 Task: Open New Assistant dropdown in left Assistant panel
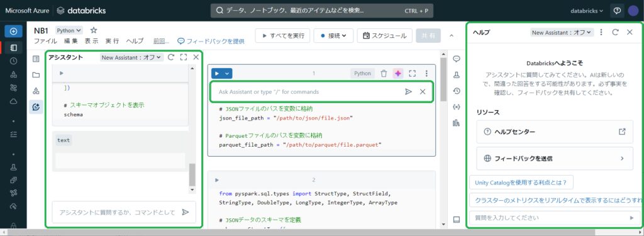(131, 57)
